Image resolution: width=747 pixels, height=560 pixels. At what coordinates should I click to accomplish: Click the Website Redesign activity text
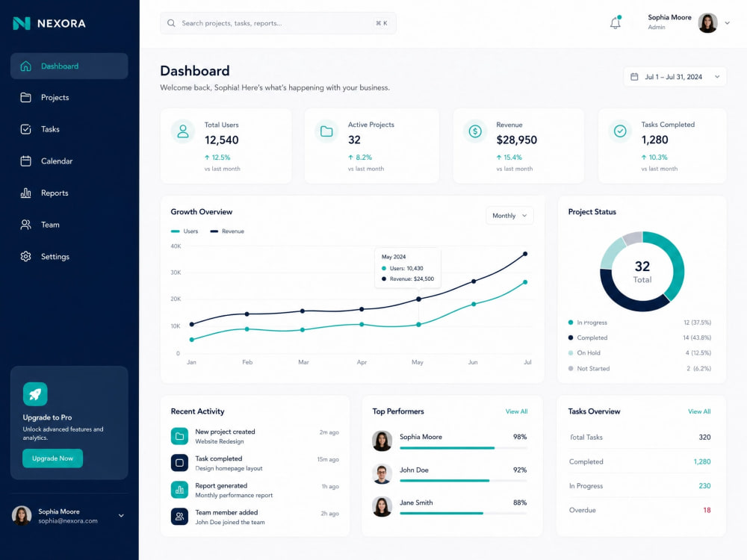click(x=219, y=441)
